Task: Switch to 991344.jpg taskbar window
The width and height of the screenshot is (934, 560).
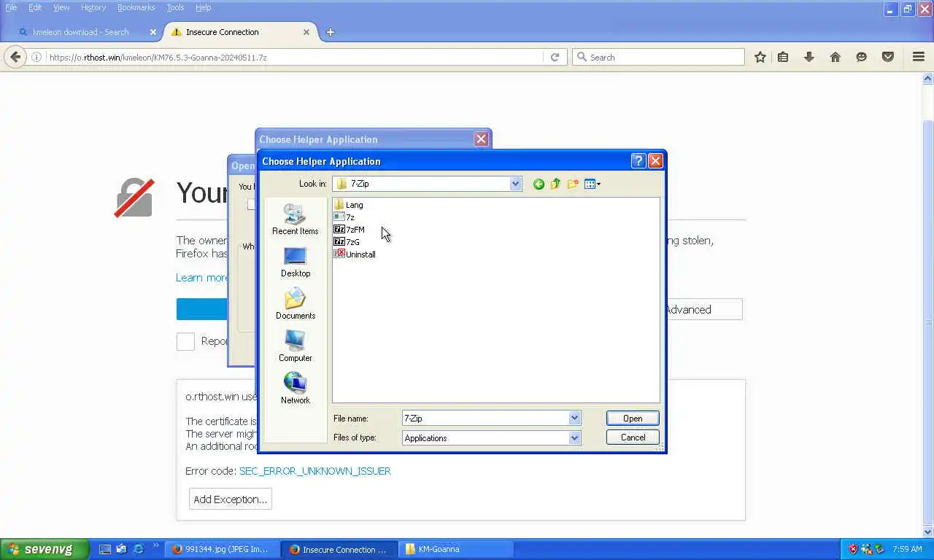Action: [222, 549]
